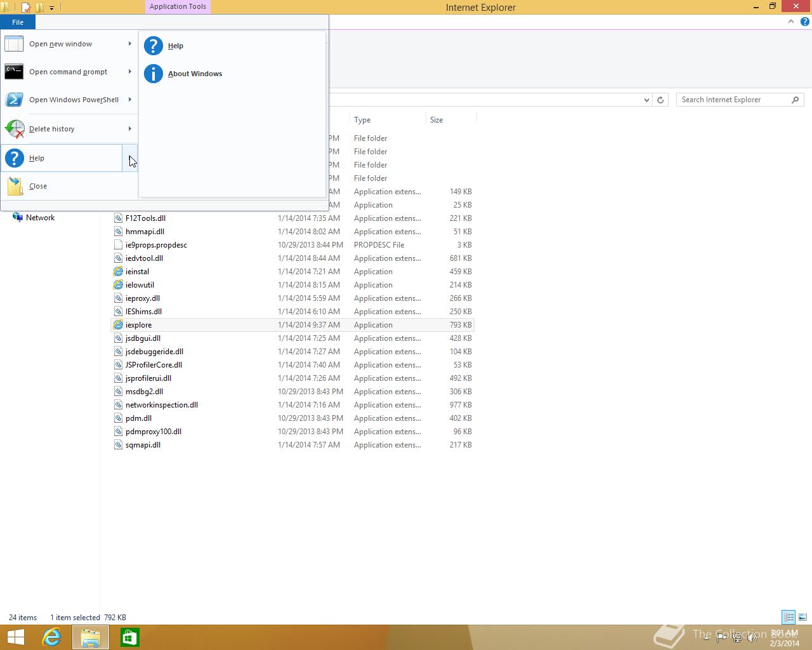Select the msdbg2.dll file

point(144,392)
